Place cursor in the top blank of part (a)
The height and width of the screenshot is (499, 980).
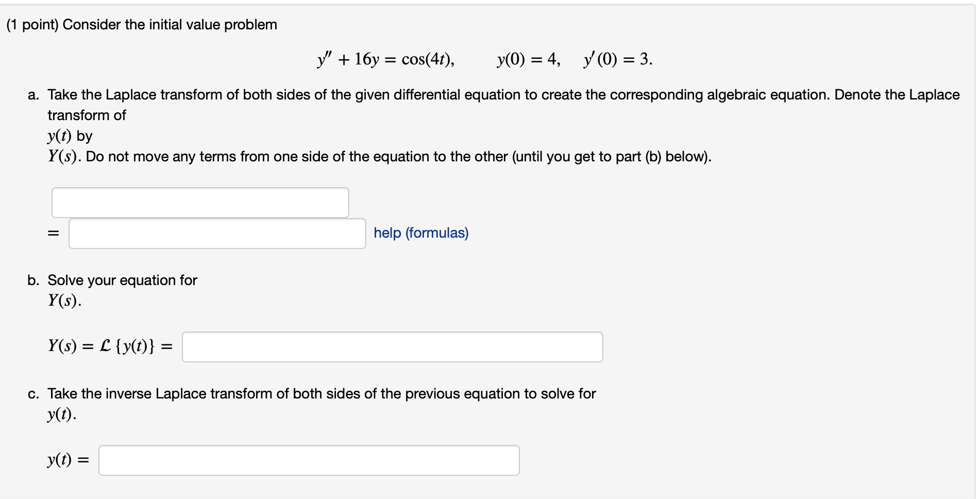pyautogui.click(x=200, y=202)
